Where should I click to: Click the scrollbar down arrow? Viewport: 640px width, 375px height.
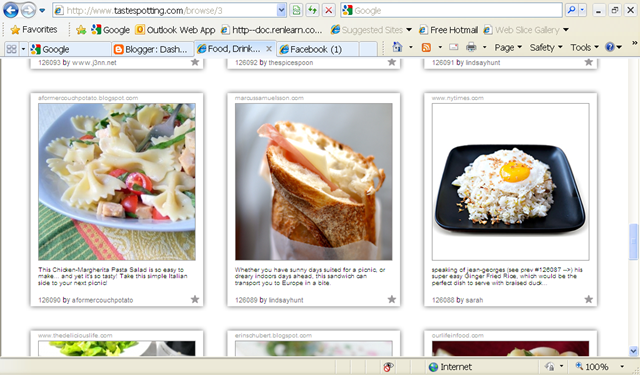pyautogui.click(x=633, y=351)
